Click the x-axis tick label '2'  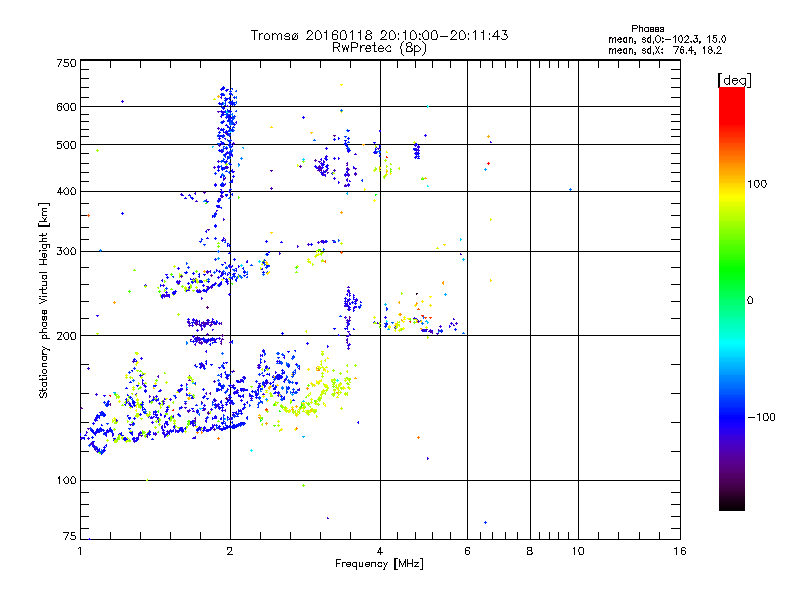230,551
